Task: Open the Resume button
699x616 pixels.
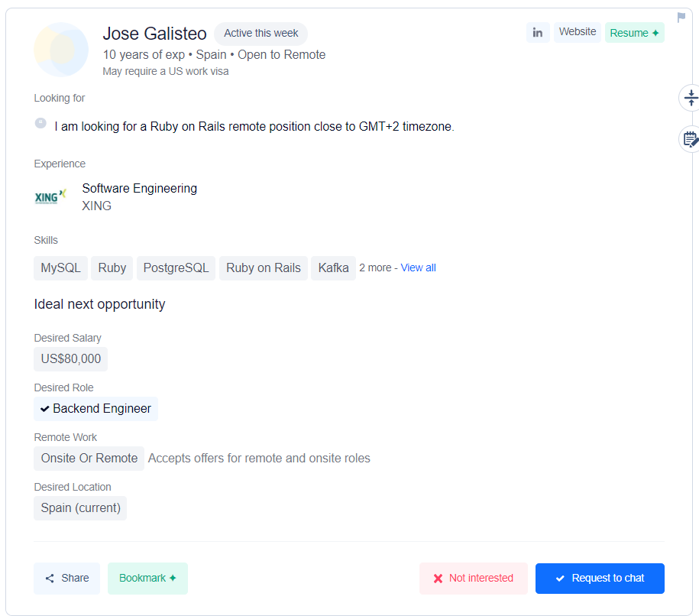Action: coord(634,33)
